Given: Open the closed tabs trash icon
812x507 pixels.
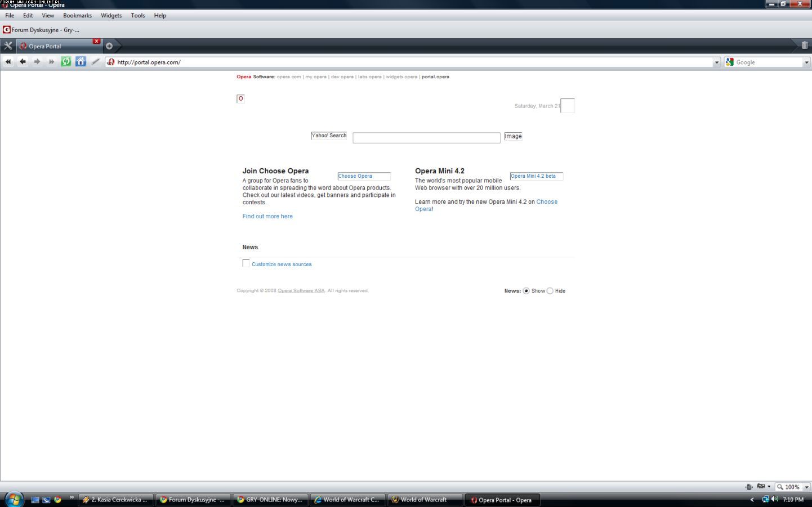Looking at the screenshot, I should click(804, 46).
